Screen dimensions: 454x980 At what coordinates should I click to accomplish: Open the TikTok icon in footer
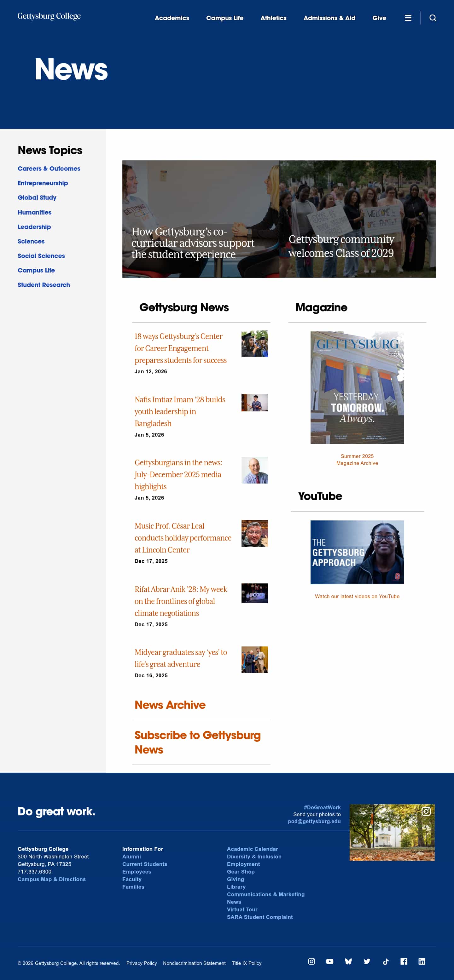(x=386, y=961)
